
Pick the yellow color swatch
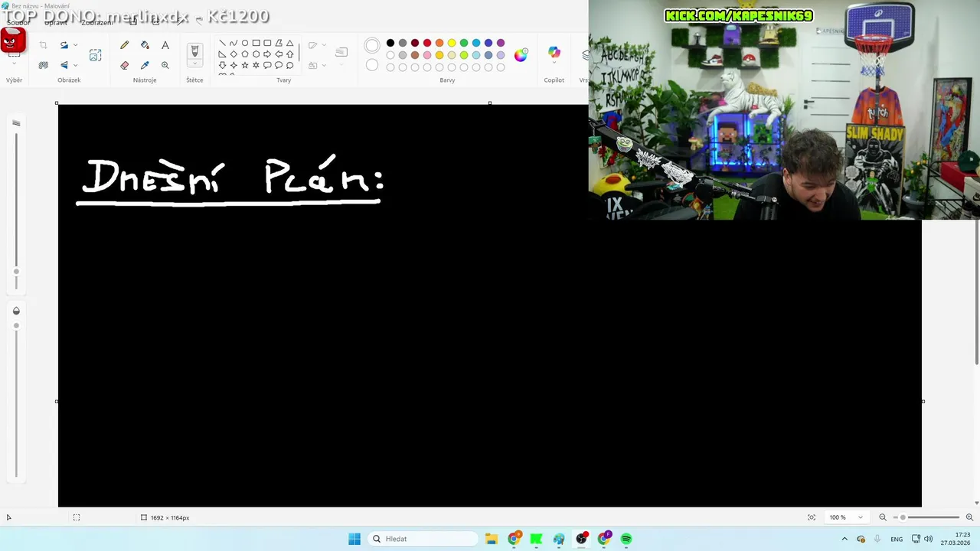(452, 43)
